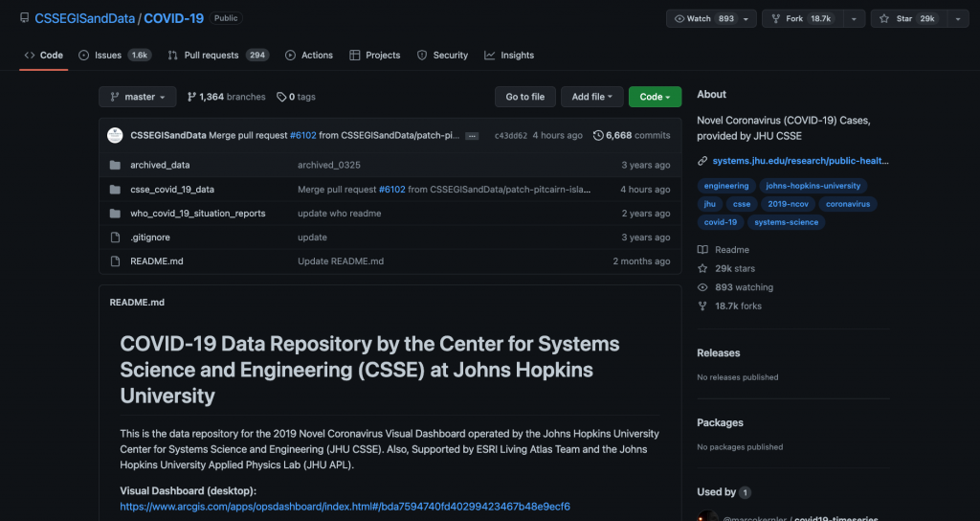Open the Releases section heading

tap(719, 352)
